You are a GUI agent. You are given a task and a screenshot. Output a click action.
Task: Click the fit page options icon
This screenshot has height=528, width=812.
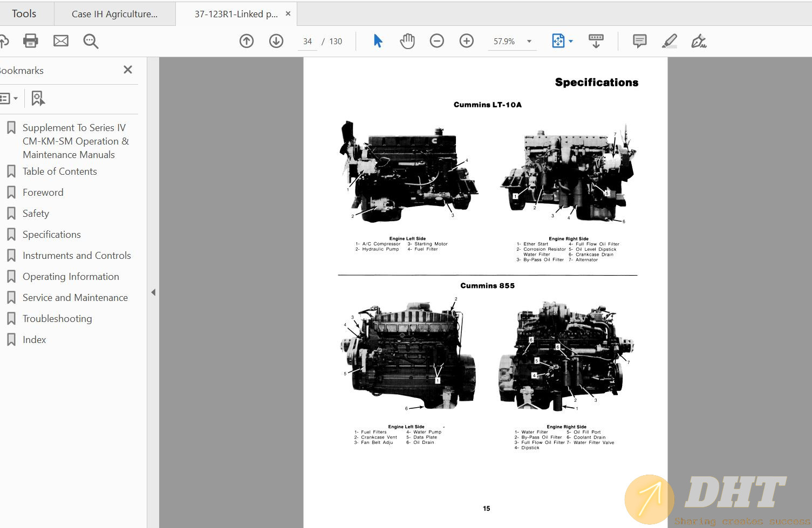558,41
